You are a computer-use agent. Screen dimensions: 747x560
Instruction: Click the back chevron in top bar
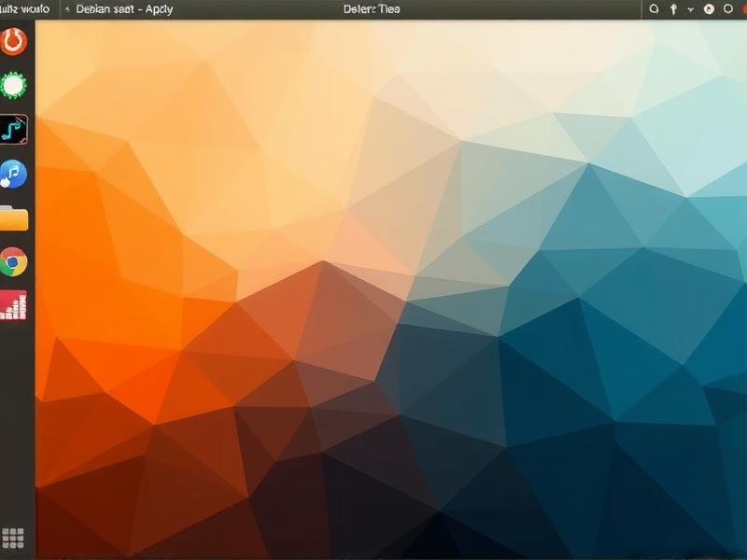point(67,9)
